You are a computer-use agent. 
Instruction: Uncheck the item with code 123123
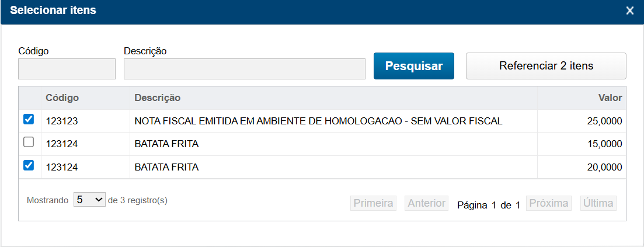(28, 120)
